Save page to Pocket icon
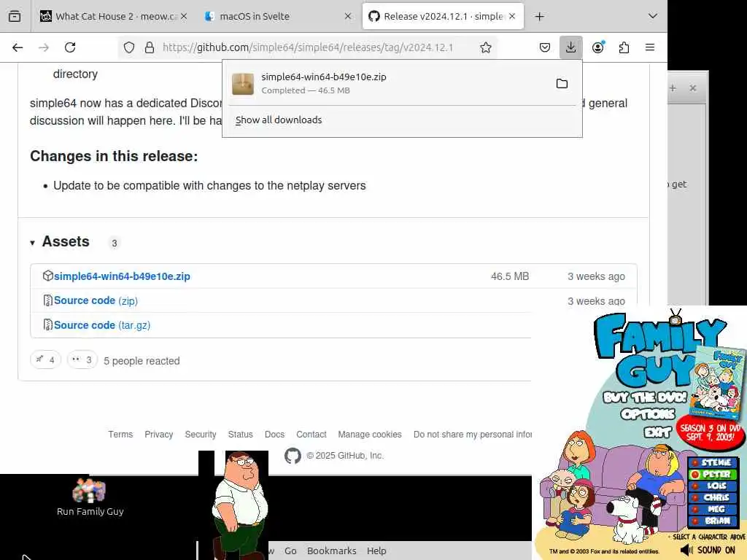Screen dimensions: 747x560 (544, 47)
